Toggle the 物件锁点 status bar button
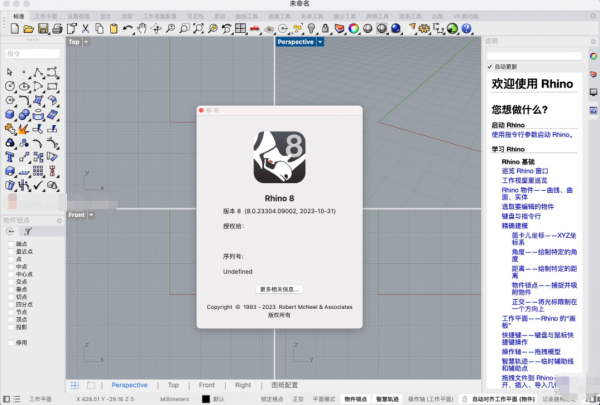 coord(355,399)
